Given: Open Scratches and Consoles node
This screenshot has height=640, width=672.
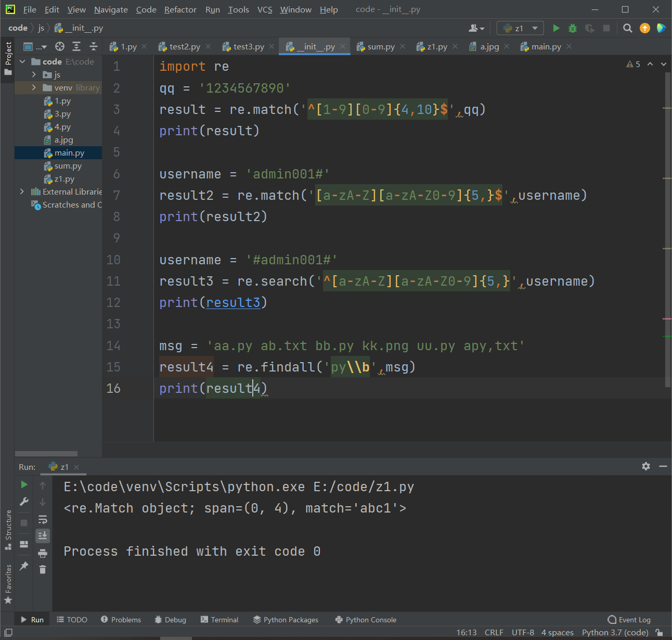Looking at the screenshot, I should [67, 205].
